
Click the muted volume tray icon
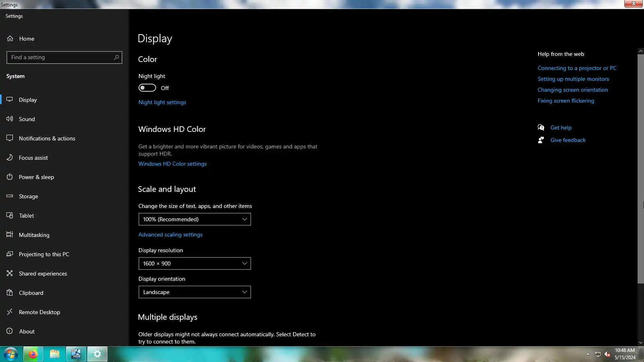pyautogui.click(x=607, y=354)
